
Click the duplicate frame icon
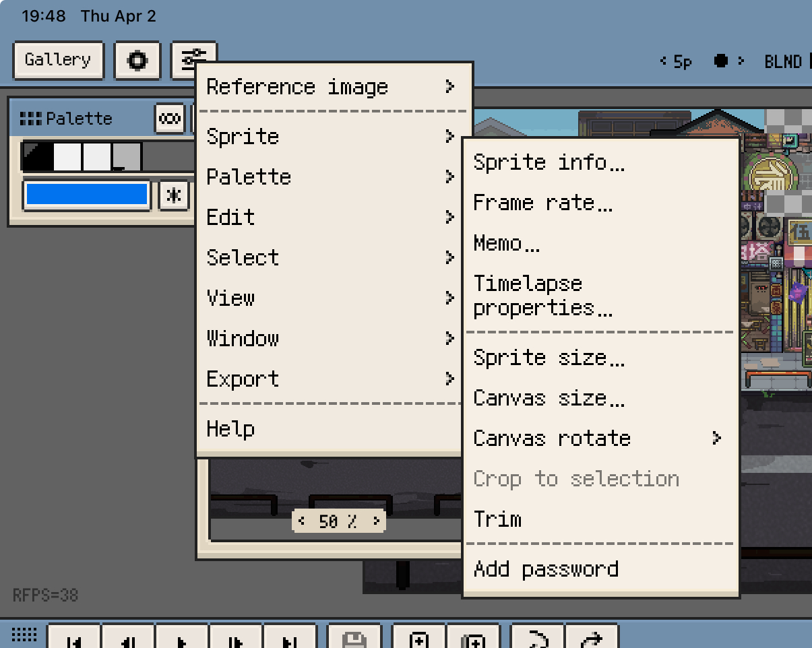point(473,640)
